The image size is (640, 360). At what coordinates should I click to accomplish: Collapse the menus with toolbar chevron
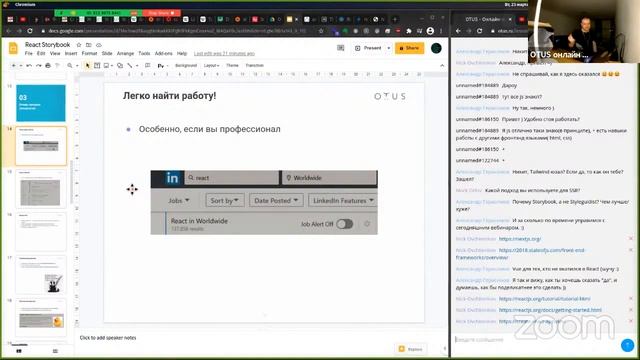click(442, 65)
